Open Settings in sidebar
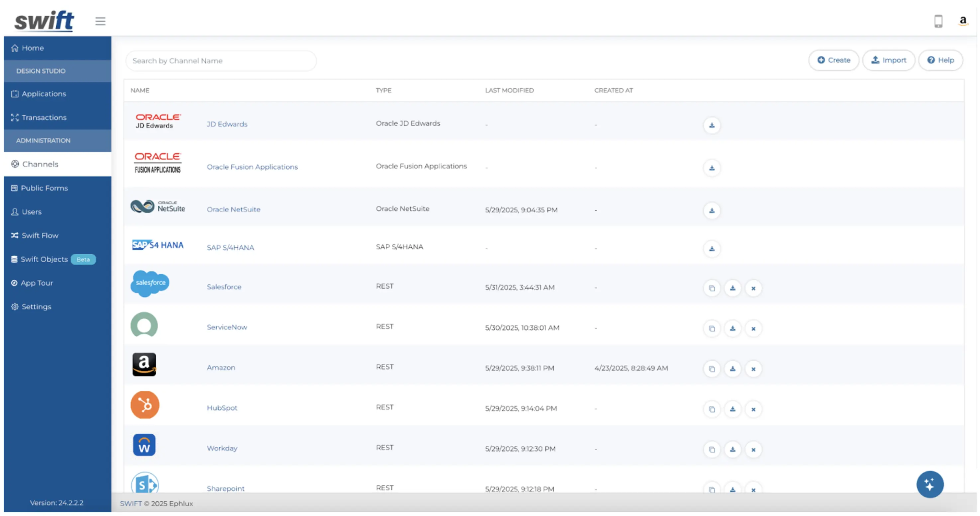The width and height of the screenshot is (980, 516). (57, 306)
